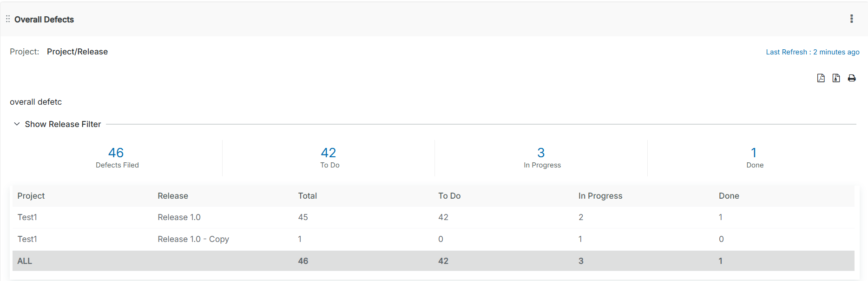Open the 46 Defects Filed count
The width and height of the screenshot is (868, 281).
[116, 153]
